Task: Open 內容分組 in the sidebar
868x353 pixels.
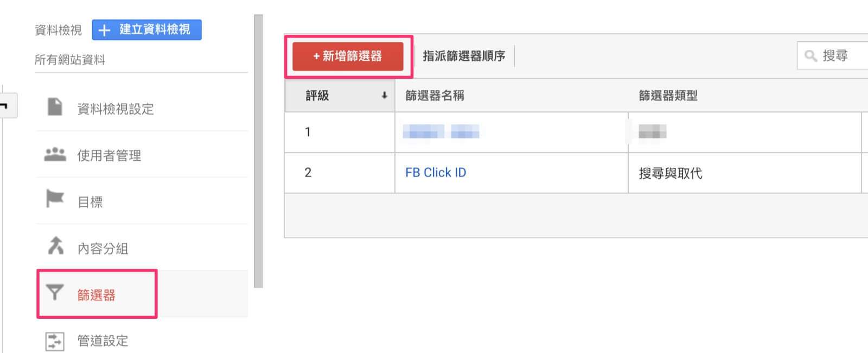Action: 103,249
